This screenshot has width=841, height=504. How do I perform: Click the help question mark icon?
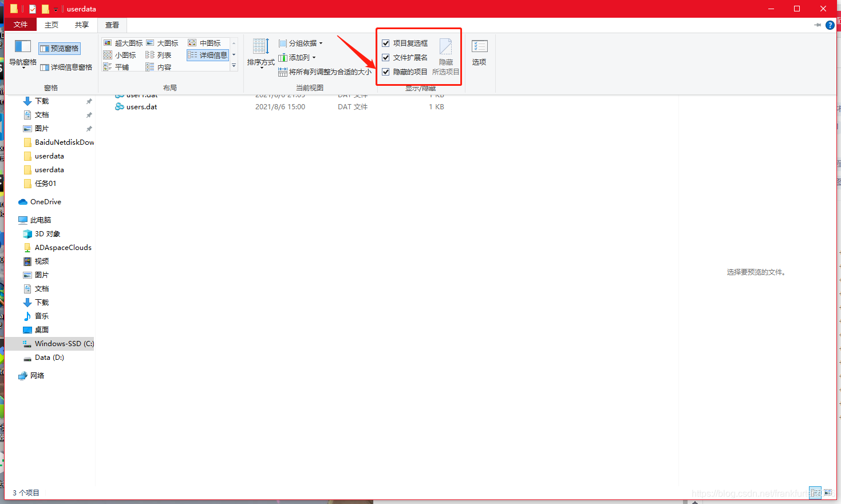pyautogui.click(x=830, y=25)
